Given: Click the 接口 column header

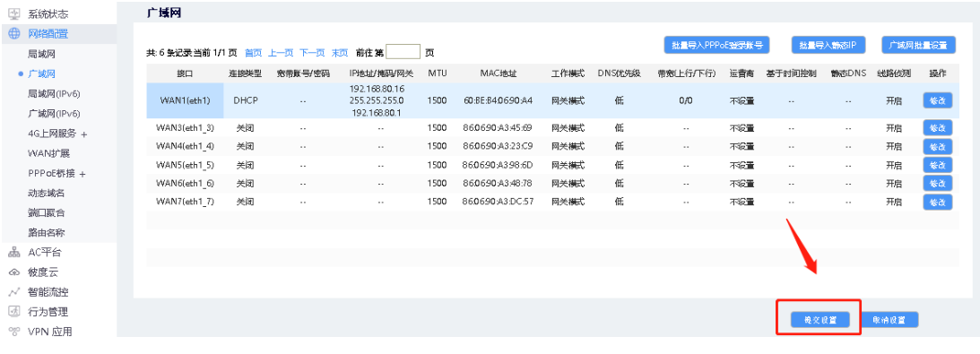Looking at the screenshot, I should click(x=185, y=73).
